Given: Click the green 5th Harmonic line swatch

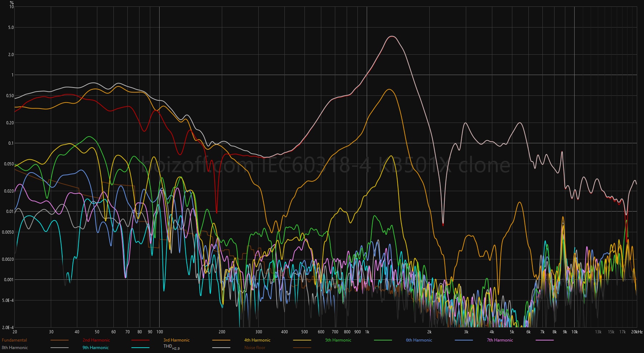Looking at the screenshot, I should coord(383,340).
